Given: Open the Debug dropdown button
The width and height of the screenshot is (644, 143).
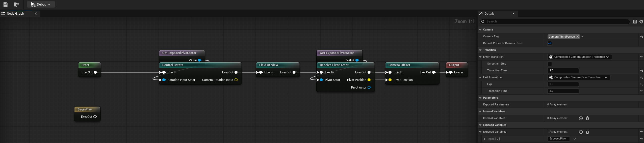Looking at the screenshot, I should 41,5.
